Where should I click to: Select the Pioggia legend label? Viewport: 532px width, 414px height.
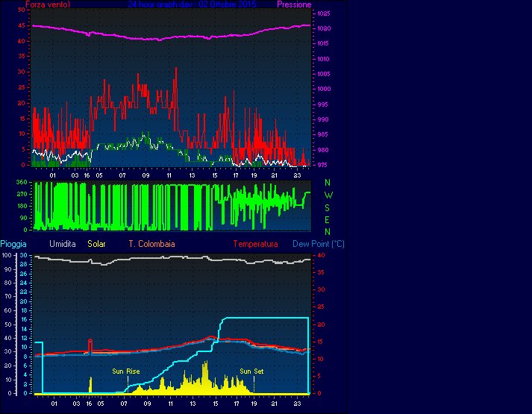13,244
